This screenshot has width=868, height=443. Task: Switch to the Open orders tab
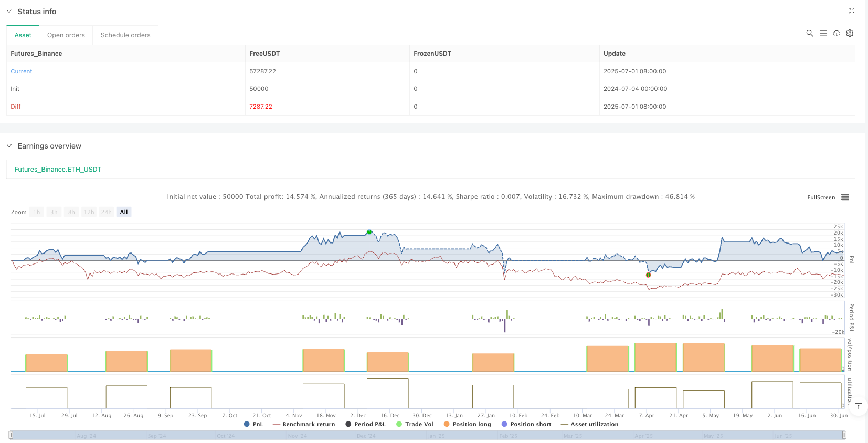66,35
